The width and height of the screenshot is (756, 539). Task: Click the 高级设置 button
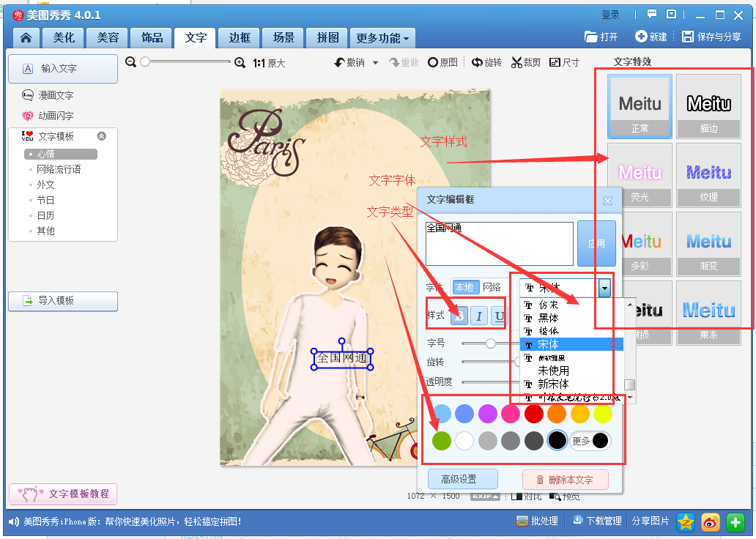point(463,479)
